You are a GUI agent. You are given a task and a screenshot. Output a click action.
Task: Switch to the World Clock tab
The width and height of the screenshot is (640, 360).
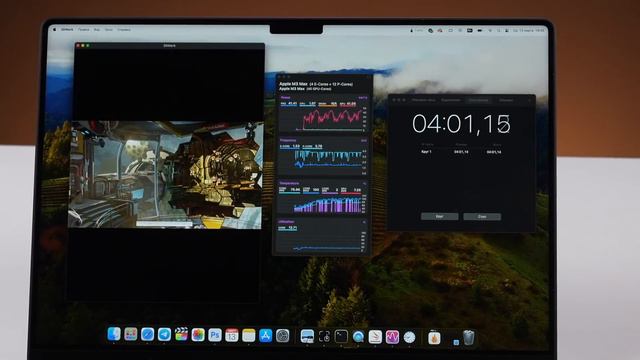pos(424,100)
